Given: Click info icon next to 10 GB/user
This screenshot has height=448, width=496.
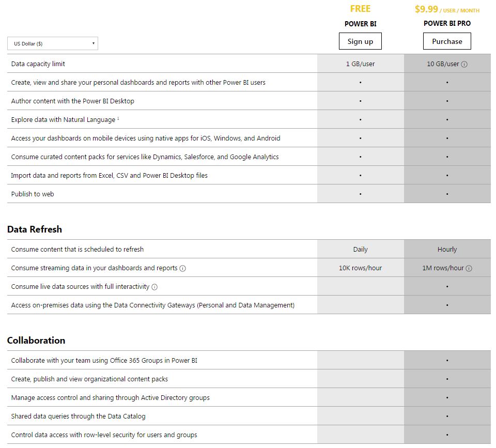Looking at the screenshot, I should [464, 64].
